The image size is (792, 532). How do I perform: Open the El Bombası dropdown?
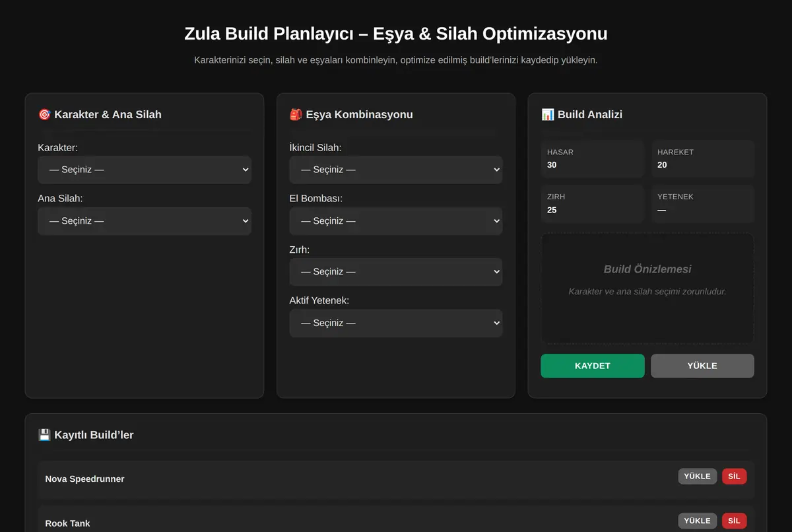[x=396, y=221]
